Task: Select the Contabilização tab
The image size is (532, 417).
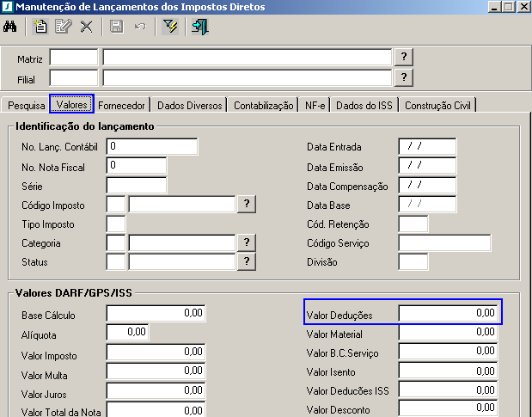Action: pyautogui.click(x=263, y=106)
